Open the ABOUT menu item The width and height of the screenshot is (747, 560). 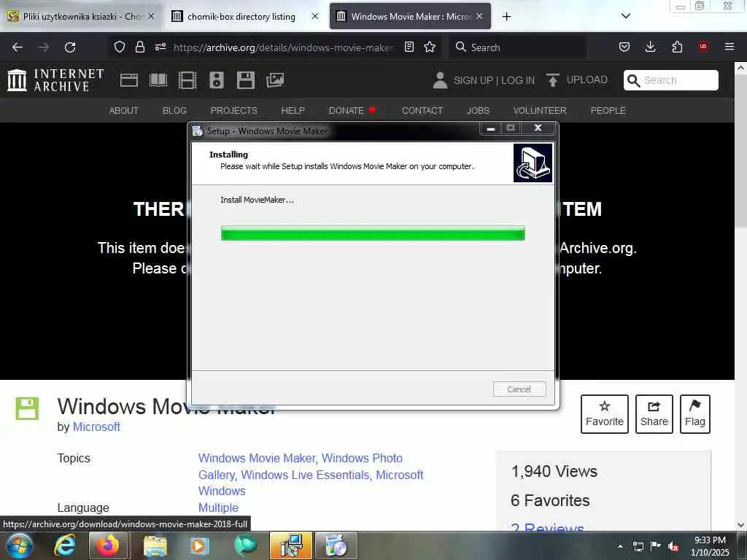click(124, 111)
